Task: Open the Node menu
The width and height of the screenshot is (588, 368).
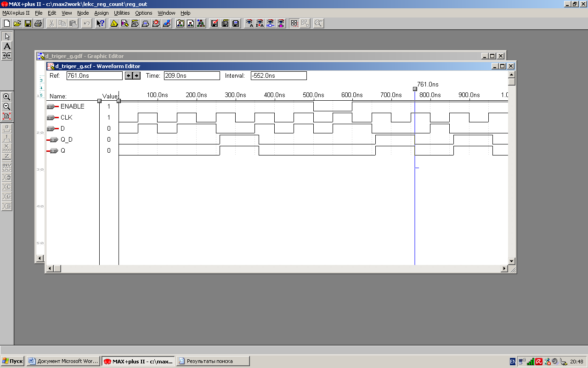Action: [x=83, y=13]
